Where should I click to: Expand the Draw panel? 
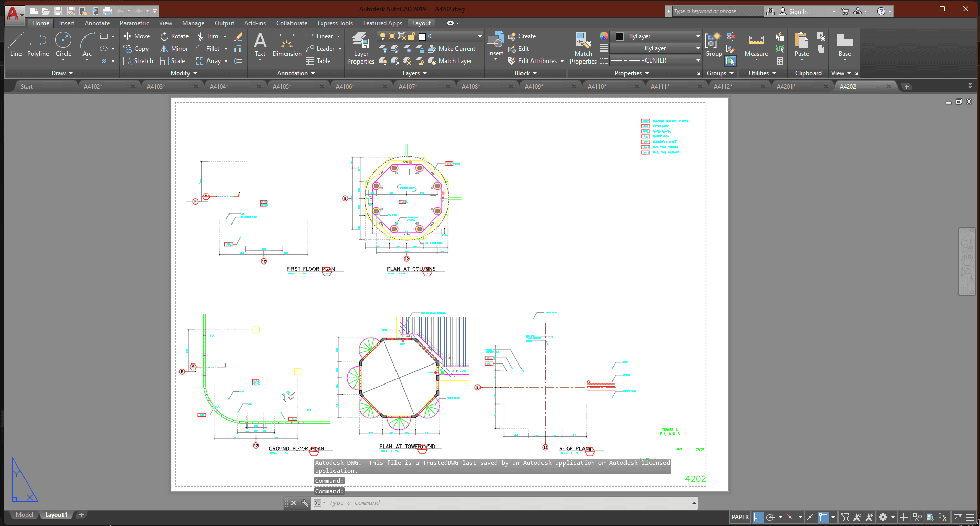62,73
